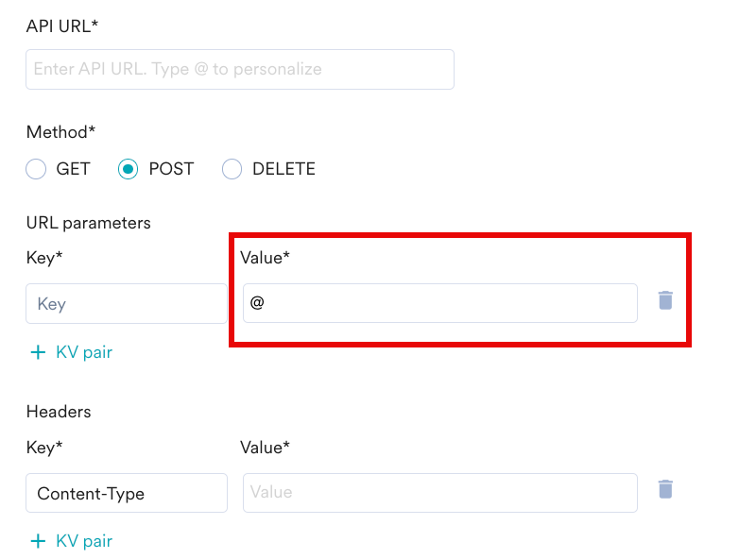This screenshot has height=559, width=756.
Task: Click the URL parameters Key field
Action: point(127,304)
